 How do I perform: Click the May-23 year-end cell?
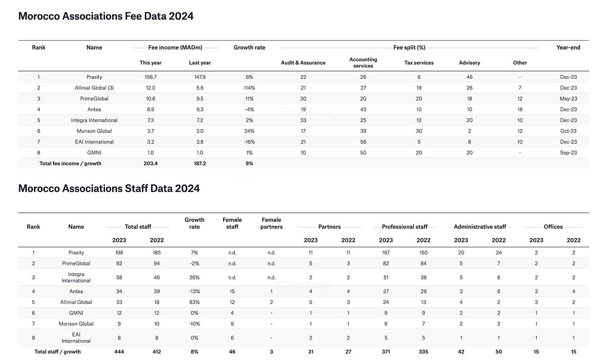568,98
